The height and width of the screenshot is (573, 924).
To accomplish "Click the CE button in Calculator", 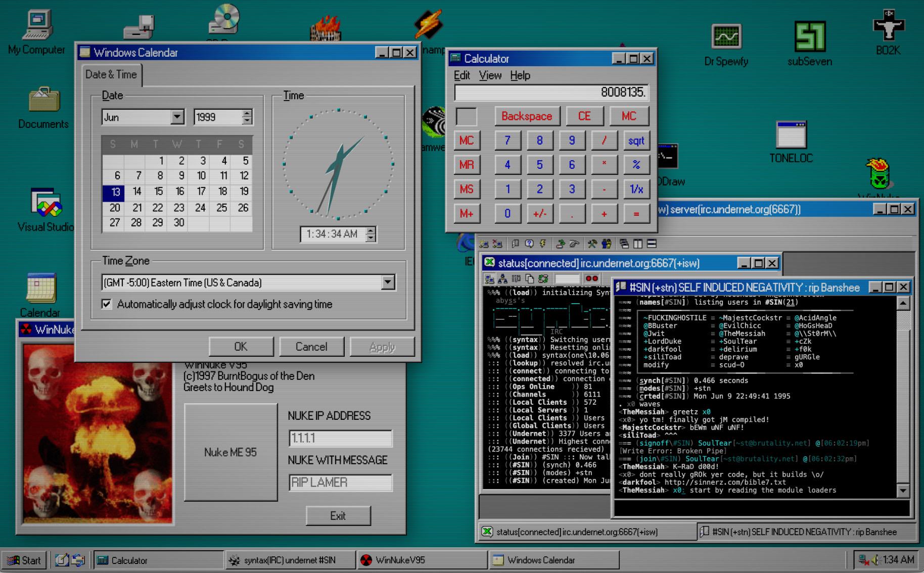I will point(584,116).
